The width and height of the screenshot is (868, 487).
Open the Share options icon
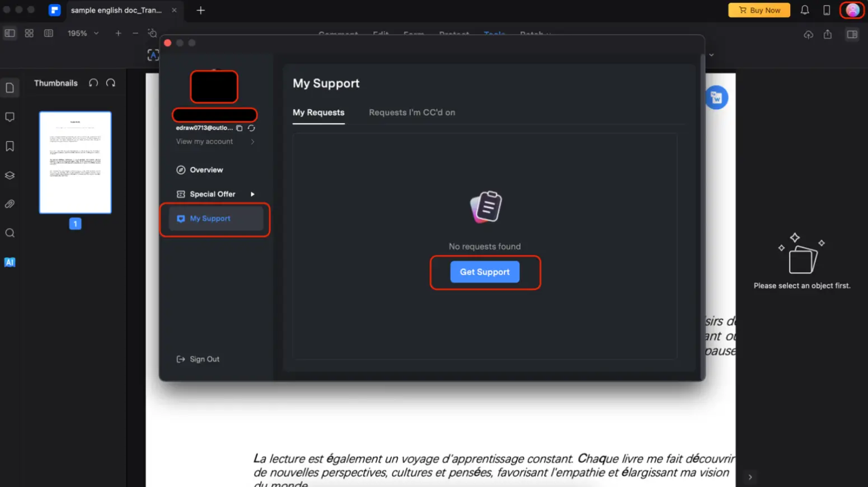(829, 35)
